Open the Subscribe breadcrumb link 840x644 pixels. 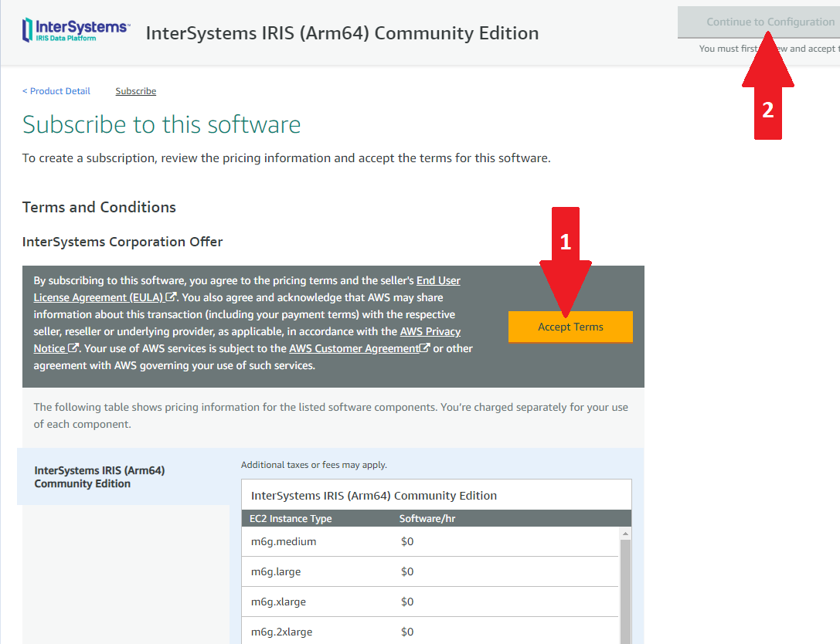click(x=136, y=91)
